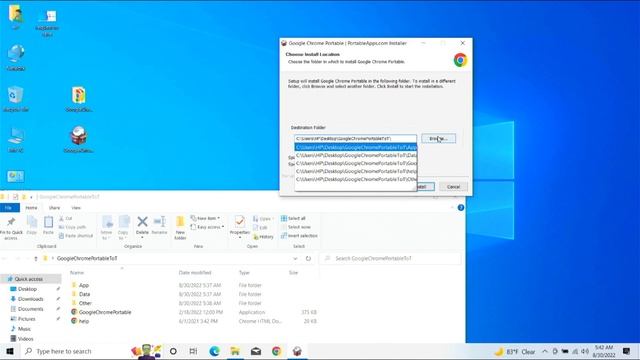This screenshot has width=640, height=360.
Task: Select Downloads in the navigation pane
Action: coord(30,299)
